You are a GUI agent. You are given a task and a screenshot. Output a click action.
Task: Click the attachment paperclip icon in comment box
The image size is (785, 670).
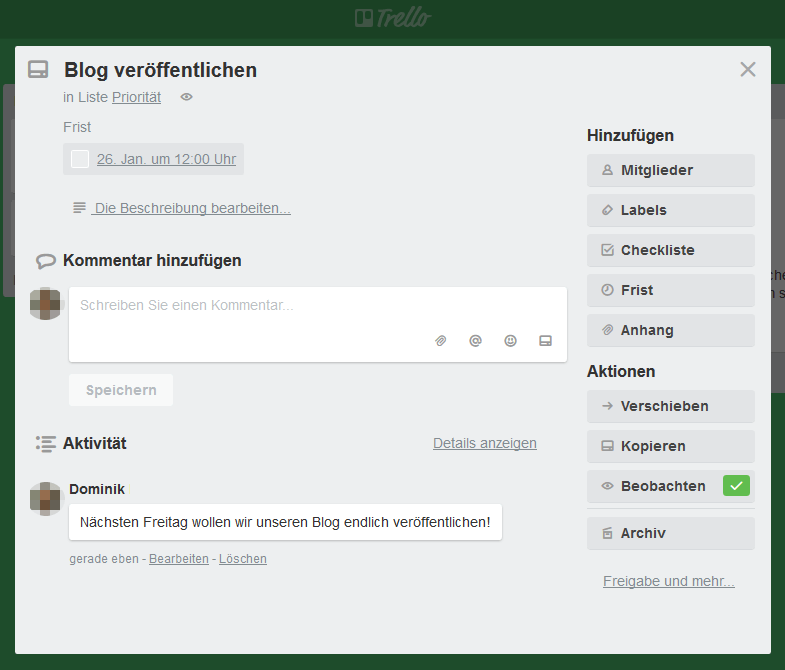tap(440, 341)
